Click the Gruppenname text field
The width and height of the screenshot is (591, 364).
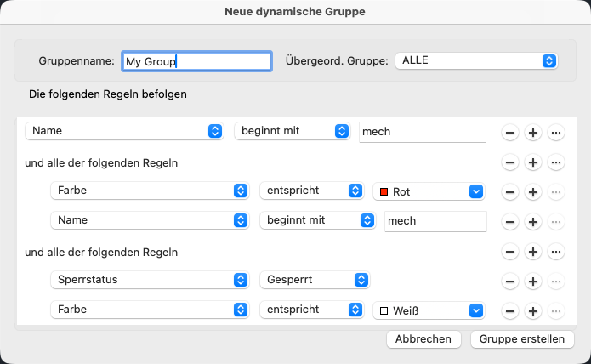196,61
